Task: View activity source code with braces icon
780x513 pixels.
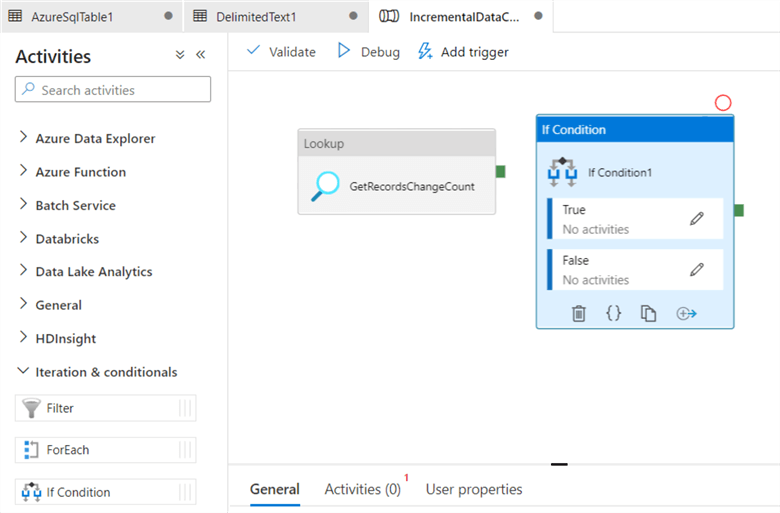Action: (613, 313)
